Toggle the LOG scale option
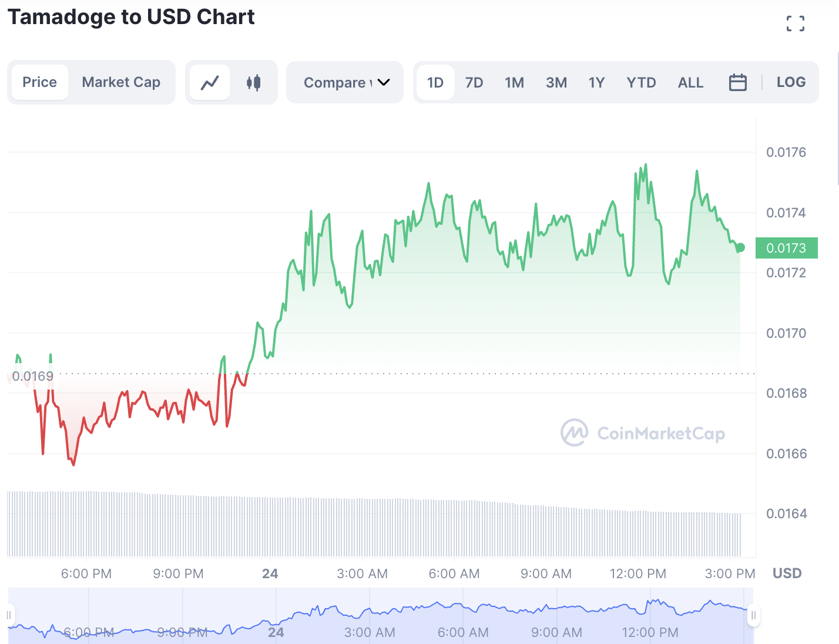The image size is (839, 644). pyautogui.click(x=791, y=82)
